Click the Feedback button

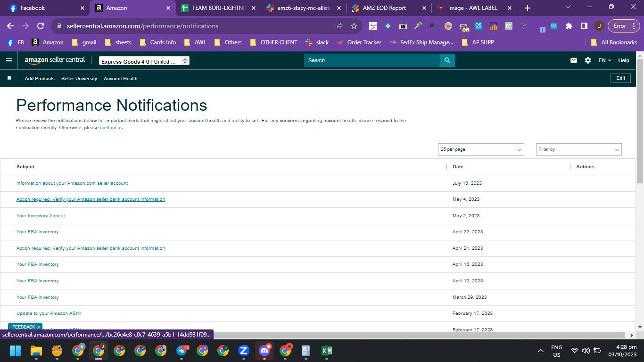24,327
